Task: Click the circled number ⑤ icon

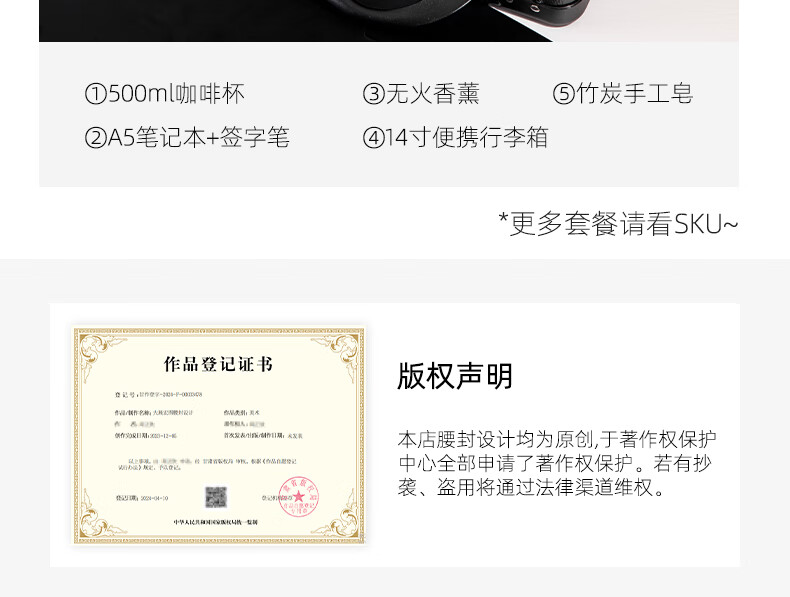Action: click(x=564, y=94)
